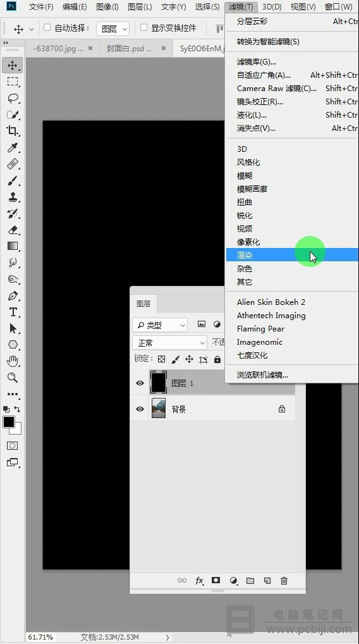
Task: Enable the 显示变换控件 checkbox
Action: point(143,27)
